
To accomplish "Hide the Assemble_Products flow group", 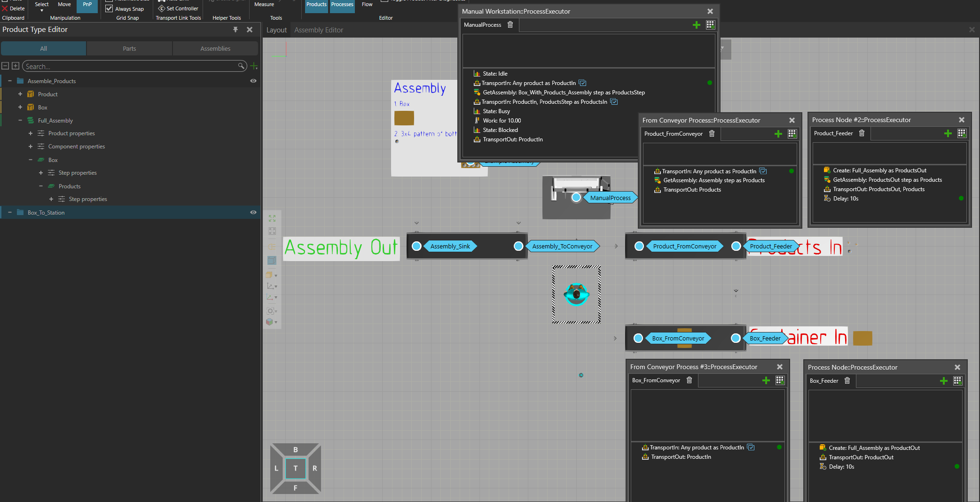I will coord(253,81).
